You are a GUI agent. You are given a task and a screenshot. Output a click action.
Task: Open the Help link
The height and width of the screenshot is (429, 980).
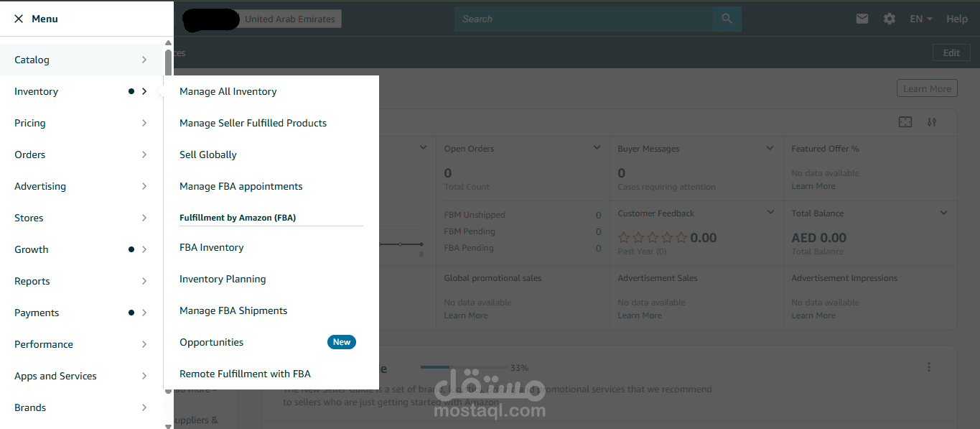(957, 19)
